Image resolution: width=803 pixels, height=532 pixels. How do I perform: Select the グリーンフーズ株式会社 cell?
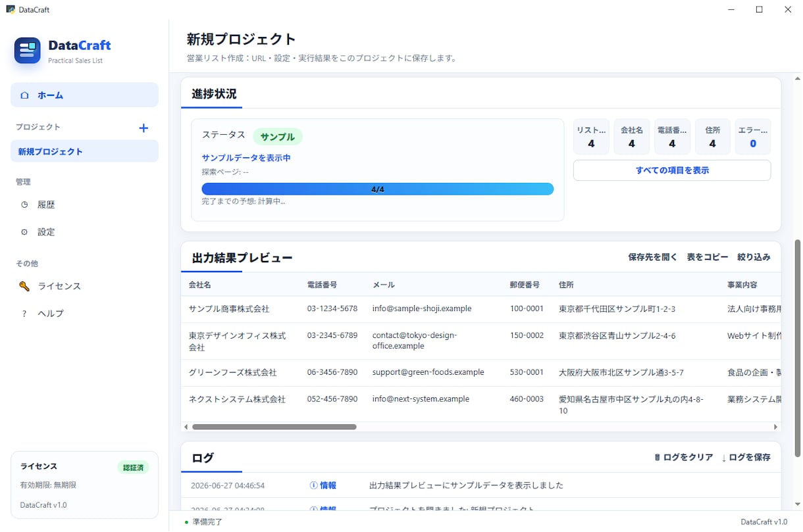232,372
